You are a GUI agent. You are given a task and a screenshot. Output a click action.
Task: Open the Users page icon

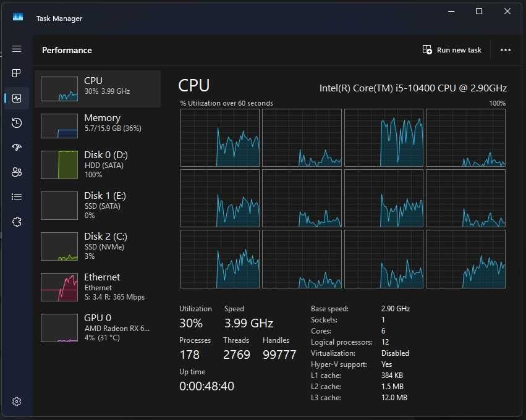tap(17, 172)
